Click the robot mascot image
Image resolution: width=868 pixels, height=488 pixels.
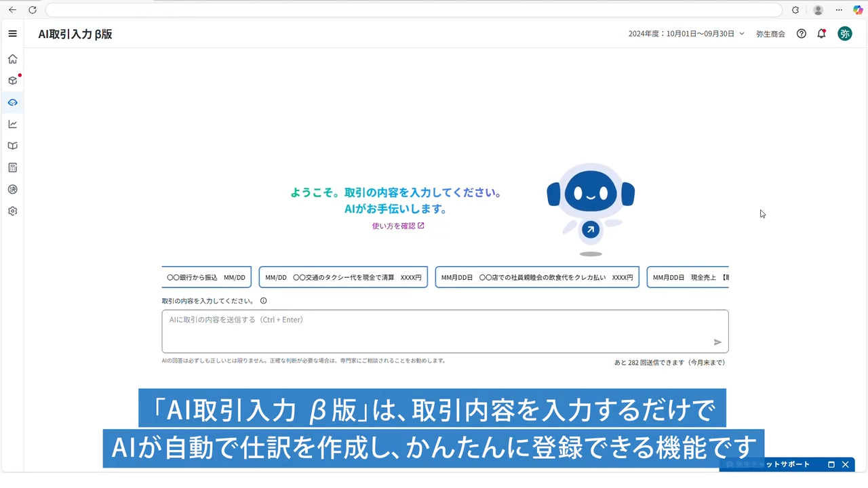coord(591,209)
